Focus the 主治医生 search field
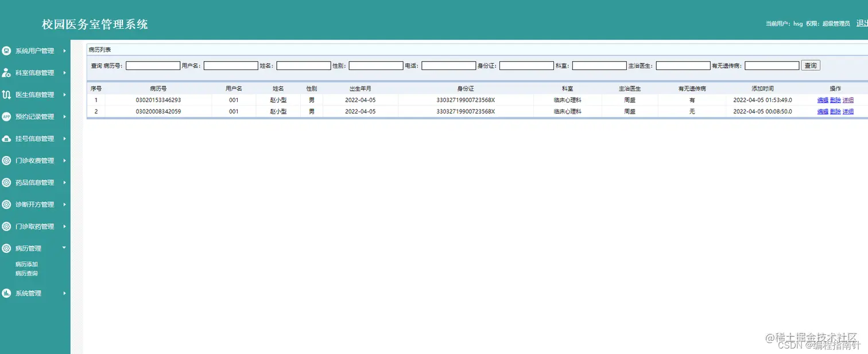 click(x=683, y=66)
